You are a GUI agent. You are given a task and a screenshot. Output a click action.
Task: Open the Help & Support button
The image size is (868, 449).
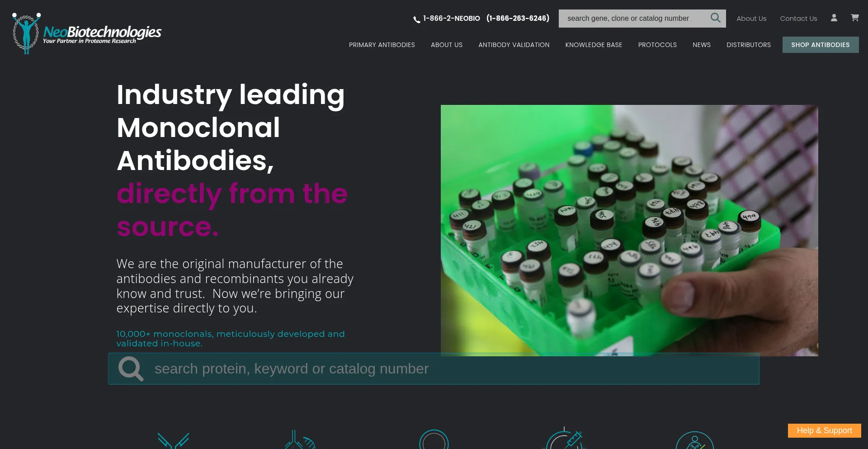tap(824, 430)
